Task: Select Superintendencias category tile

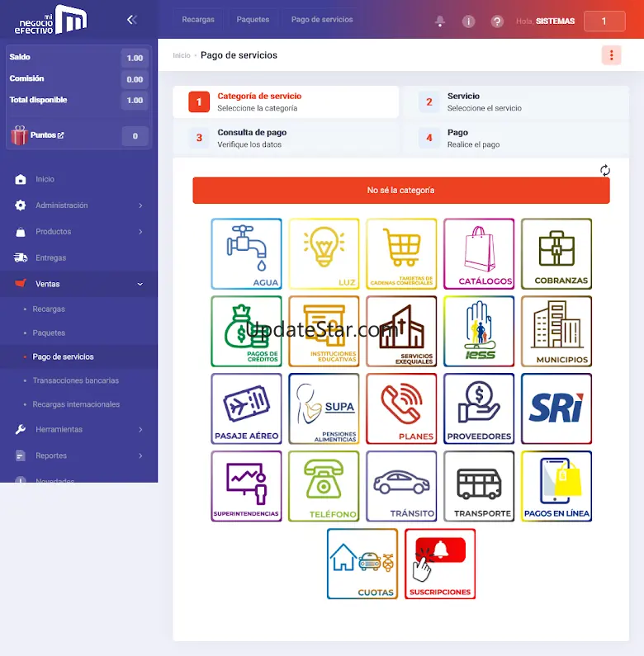Action: tap(246, 486)
